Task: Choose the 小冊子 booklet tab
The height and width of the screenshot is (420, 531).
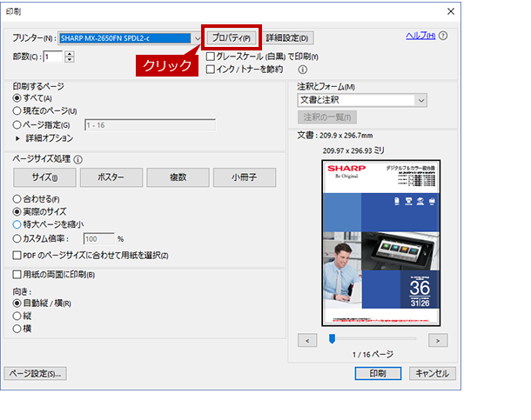Action: coord(245,177)
